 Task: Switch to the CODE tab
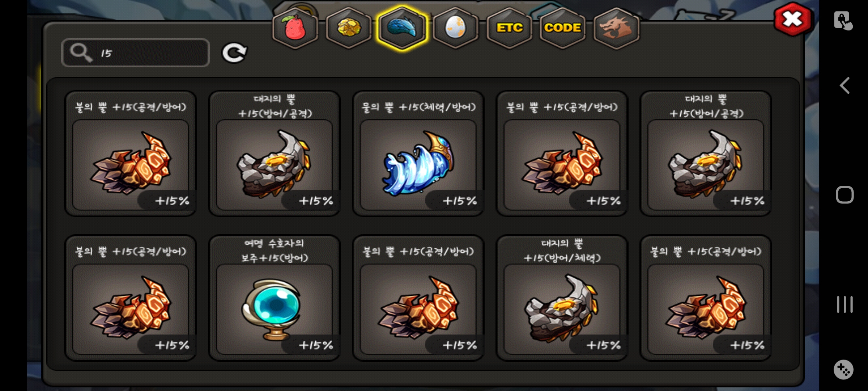point(563,28)
